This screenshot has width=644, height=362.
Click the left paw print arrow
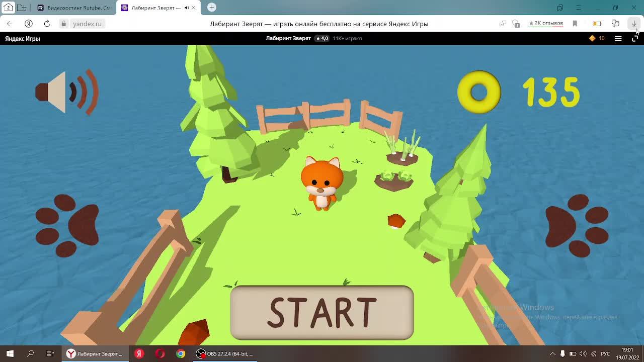click(67, 225)
